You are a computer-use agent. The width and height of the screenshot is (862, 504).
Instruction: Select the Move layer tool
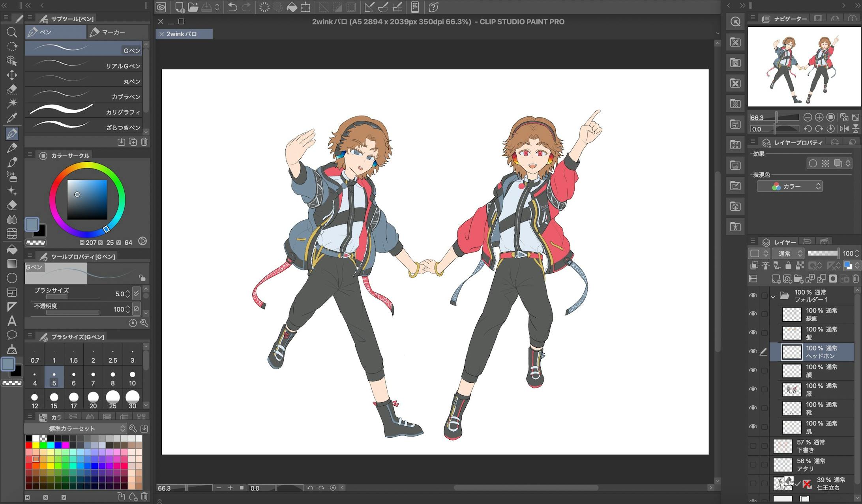point(12,75)
